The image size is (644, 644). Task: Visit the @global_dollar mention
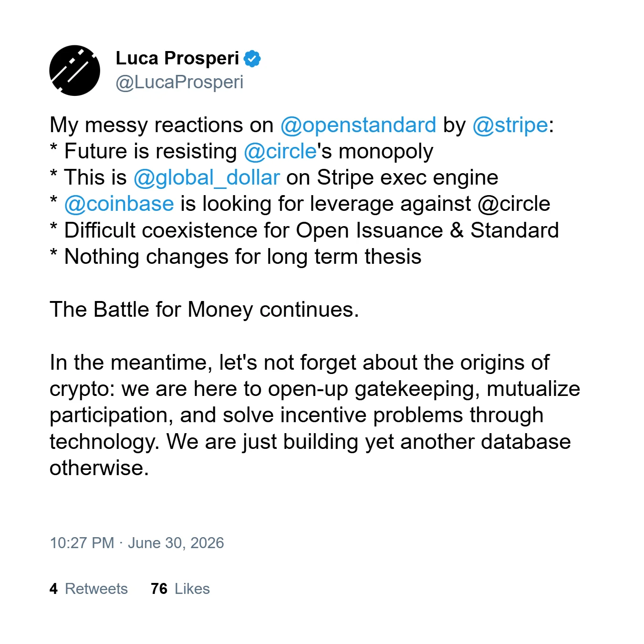pyautogui.click(x=207, y=177)
